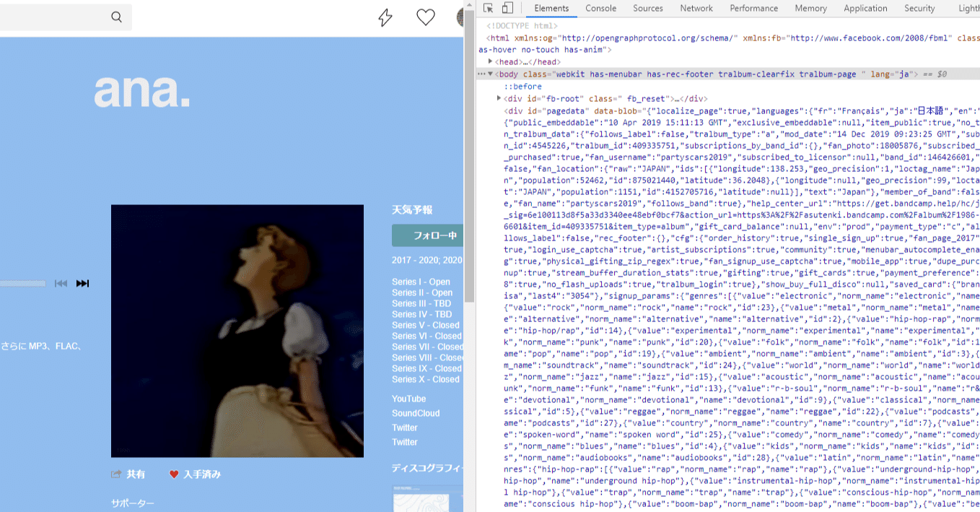This screenshot has width=980, height=512.
Task: Open the Performance tab
Action: click(x=754, y=8)
